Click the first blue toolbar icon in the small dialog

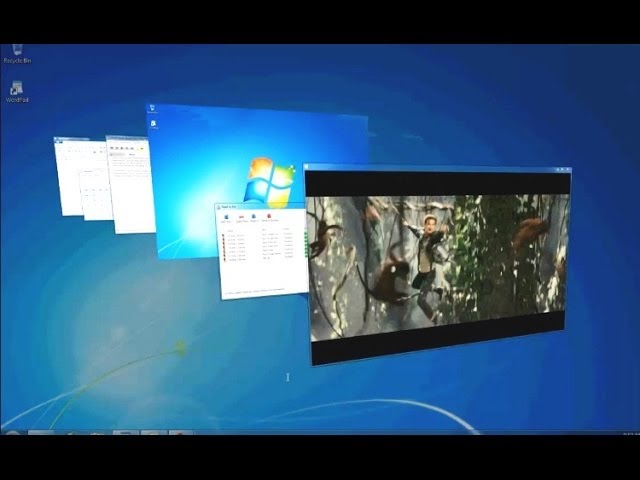[227, 217]
